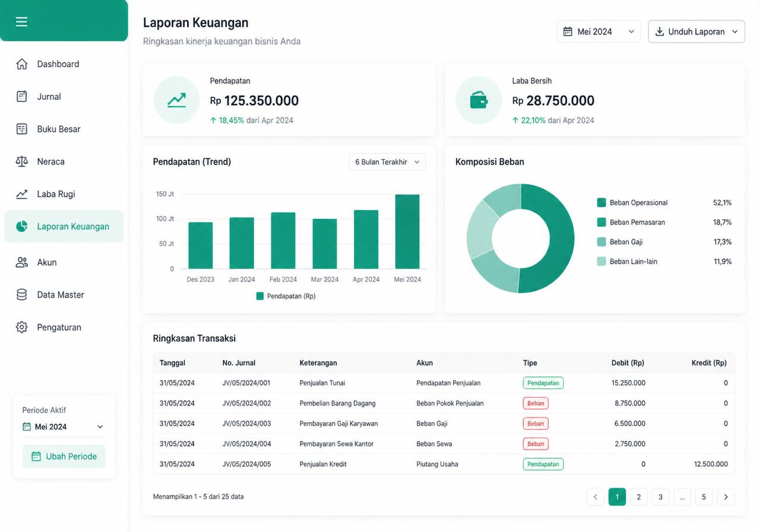Image resolution: width=760 pixels, height=532 pixels.
Task: Go to page 2 of transactions
Action: (x=639, y=497)
